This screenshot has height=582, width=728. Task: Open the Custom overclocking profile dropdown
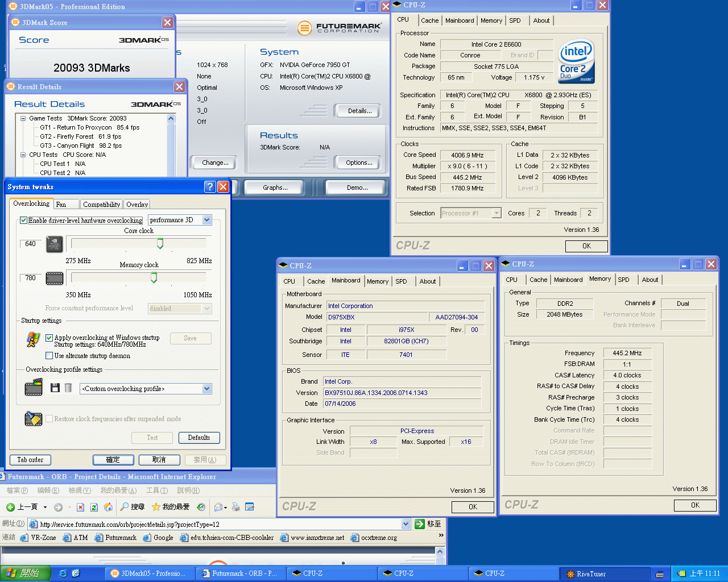pyautogui.click(x=206, y=389)
